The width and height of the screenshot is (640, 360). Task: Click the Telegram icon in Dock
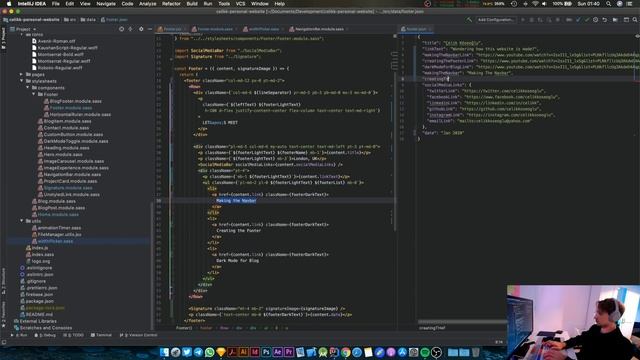pyautogui.click(x=198, y=352)
